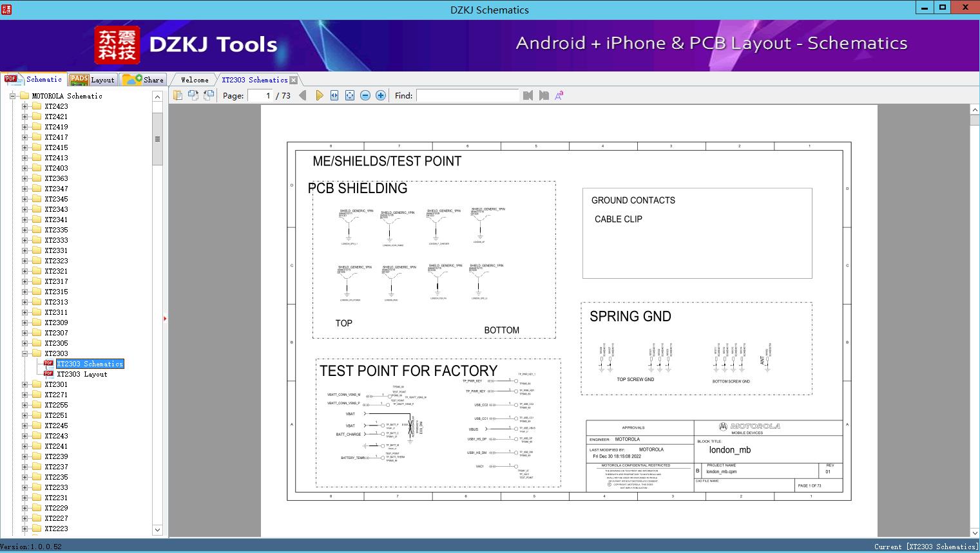This screenshot has height=553, width=980.
Task: Expand the XT2421 folder
Action: (x=24, y=117)
